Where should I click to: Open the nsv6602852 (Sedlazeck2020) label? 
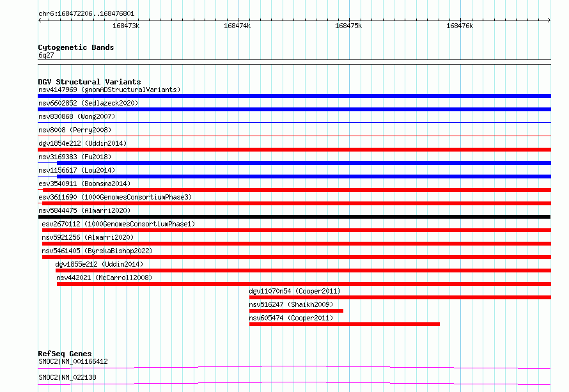[88, 103]
